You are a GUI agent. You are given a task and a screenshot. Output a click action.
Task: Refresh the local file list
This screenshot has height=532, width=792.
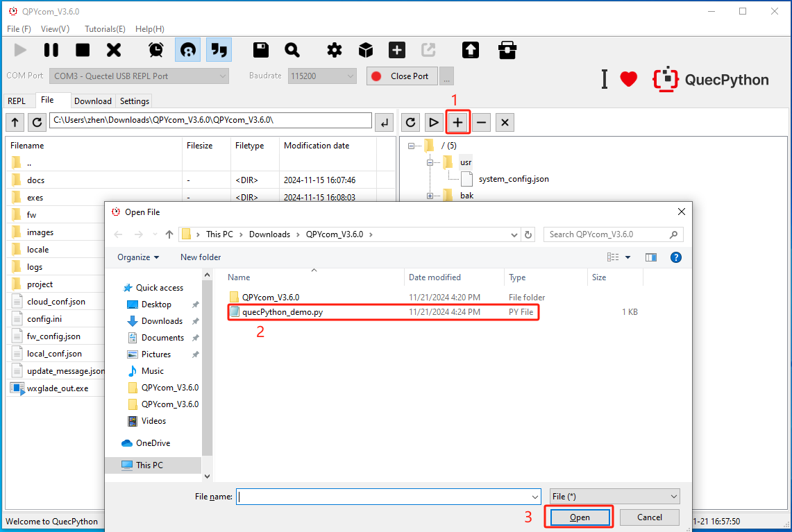[37, 122]
